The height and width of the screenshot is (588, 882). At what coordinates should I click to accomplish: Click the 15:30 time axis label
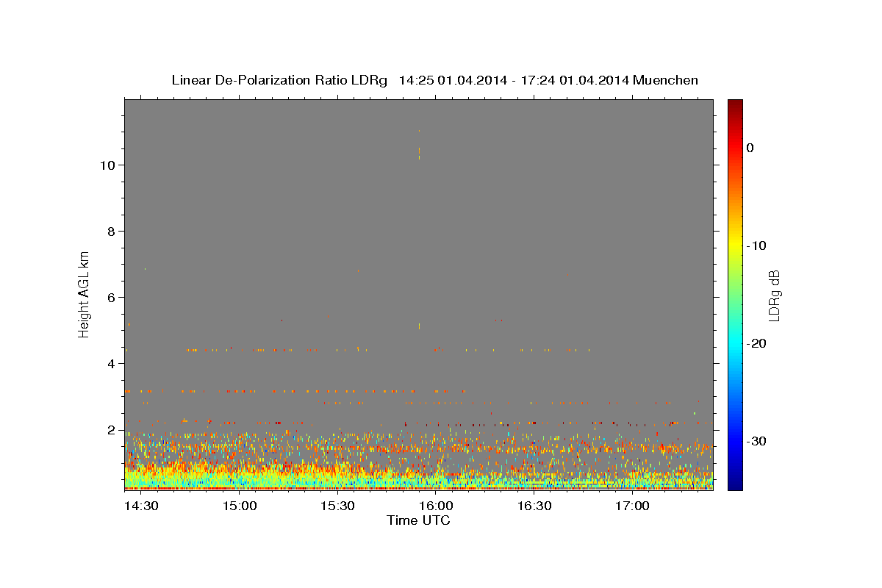coord(337,506)
